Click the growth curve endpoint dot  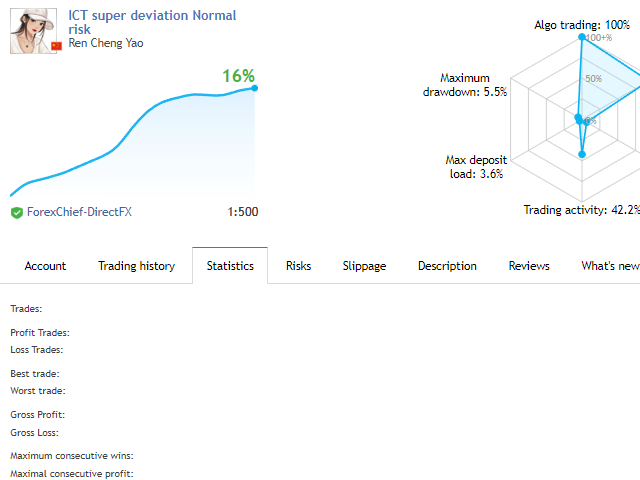(254, 88)
